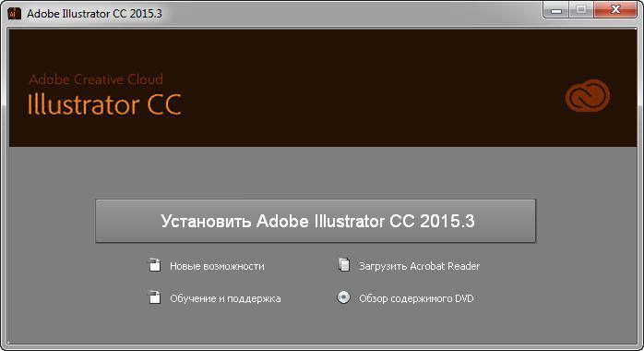Click the document icon beside Обучение и поддержка
Viewport: 644px width, 351px height.
tap(154, 297)
